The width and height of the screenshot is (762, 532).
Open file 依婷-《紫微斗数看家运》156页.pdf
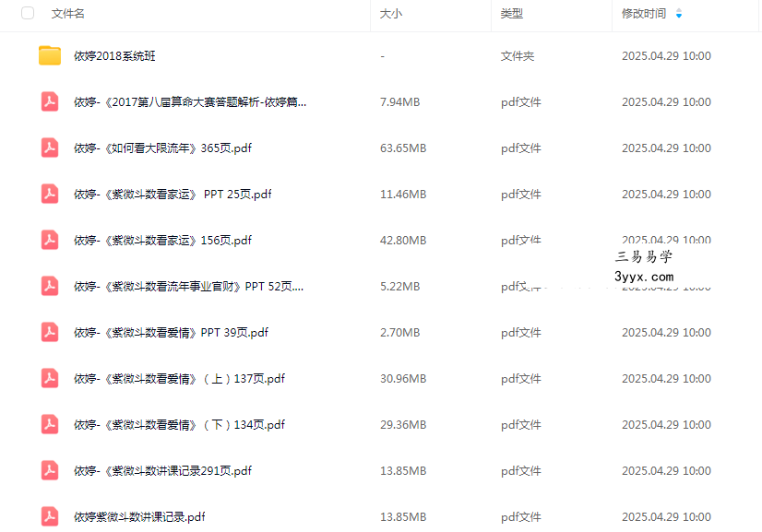pyautogui.click(x=162, y=241)
